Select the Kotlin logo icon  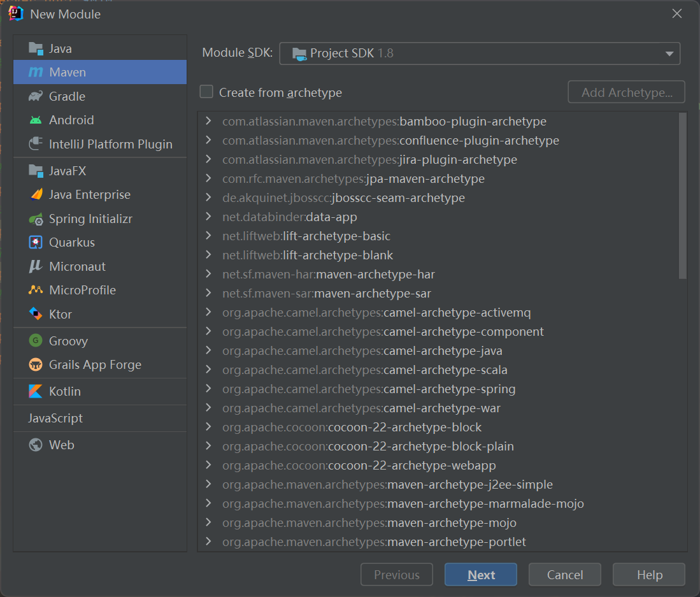click(36, 391)
